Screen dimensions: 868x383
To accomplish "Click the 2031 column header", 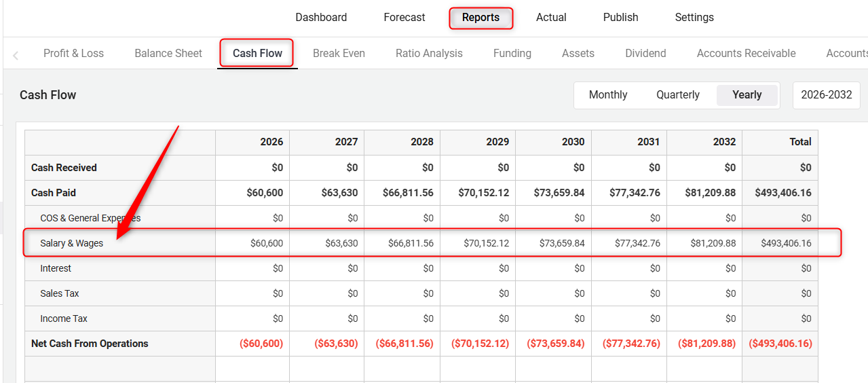I will pos(629,142).
